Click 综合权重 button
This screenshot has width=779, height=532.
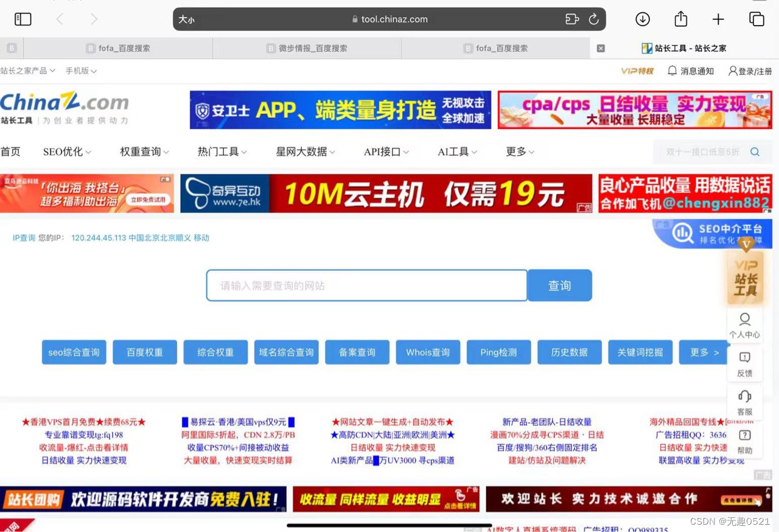[x=215, y=352]
